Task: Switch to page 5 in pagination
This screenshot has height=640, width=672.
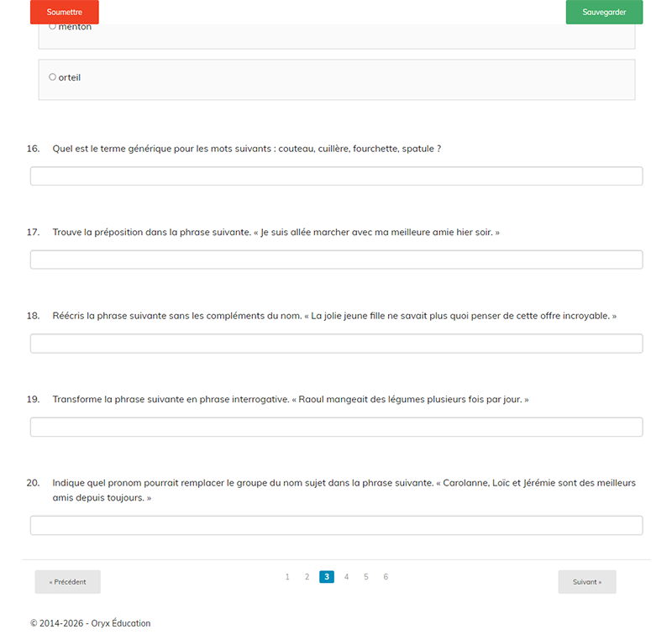Action: pyautogui.click(x=366, y=577)
